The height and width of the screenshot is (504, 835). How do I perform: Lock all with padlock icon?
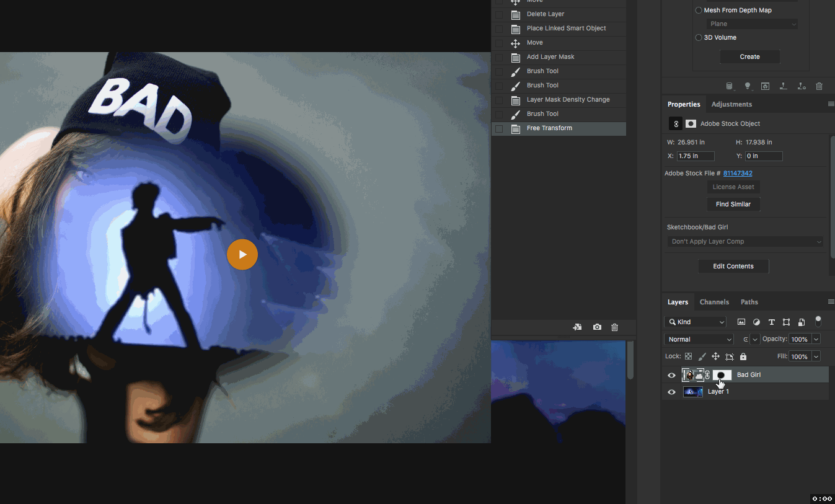pos(743,356)
